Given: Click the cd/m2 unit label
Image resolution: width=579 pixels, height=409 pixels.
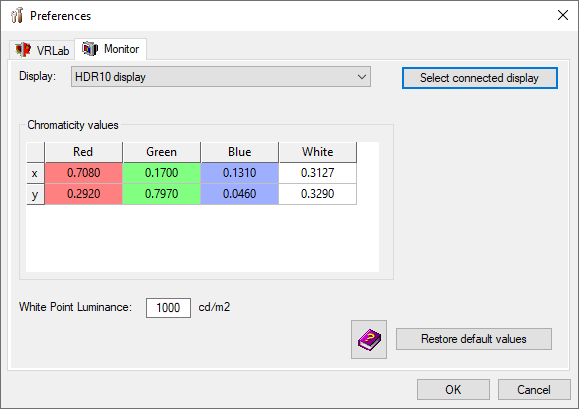Looking at the screenshot, I should (214, 307).
